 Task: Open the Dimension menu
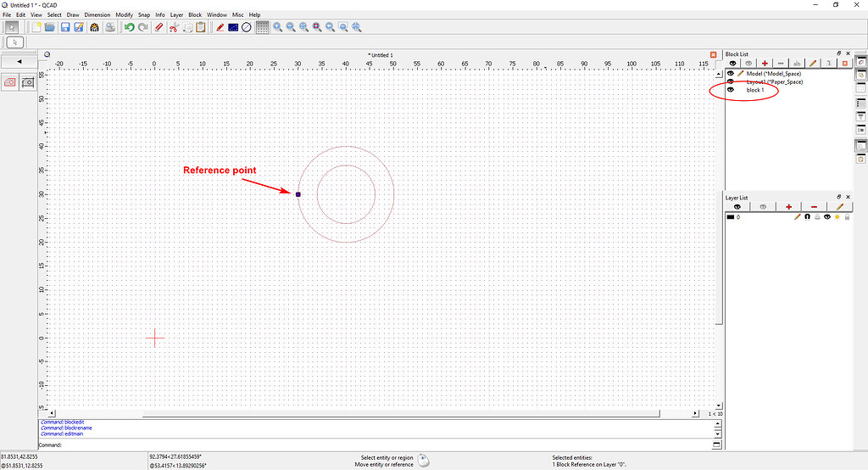tap(97, 15)
